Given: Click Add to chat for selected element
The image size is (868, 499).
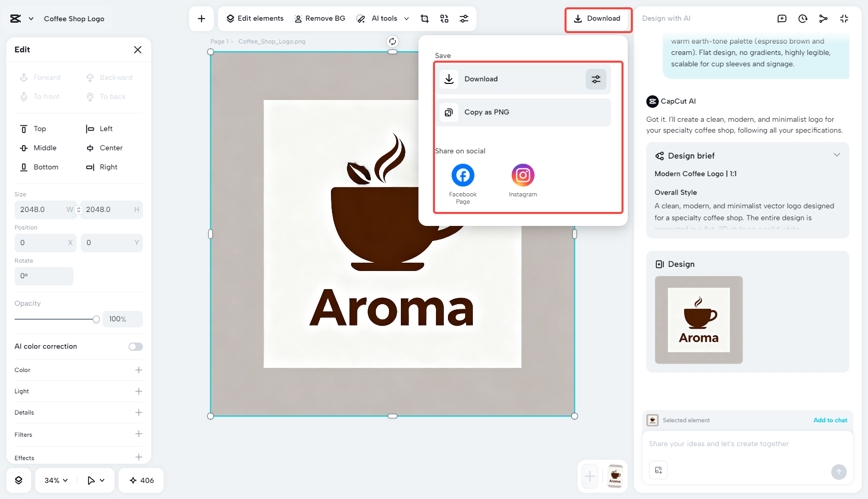Looking at the screenshot, I should [x=830, y=420].
